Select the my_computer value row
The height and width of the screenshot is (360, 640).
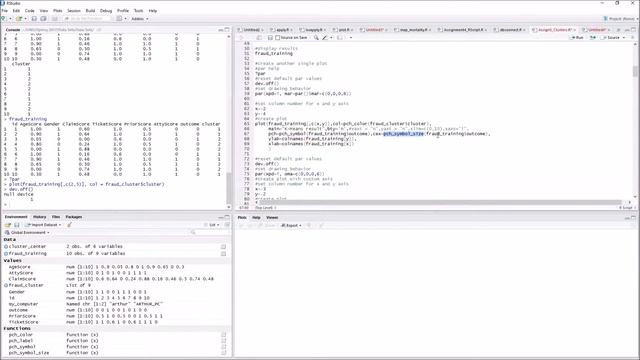(116, 304)
